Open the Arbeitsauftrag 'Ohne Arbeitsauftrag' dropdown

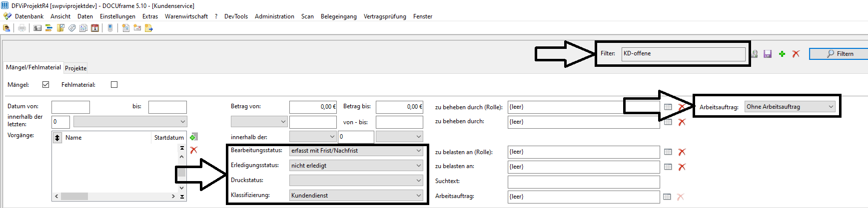click(790, 107)
